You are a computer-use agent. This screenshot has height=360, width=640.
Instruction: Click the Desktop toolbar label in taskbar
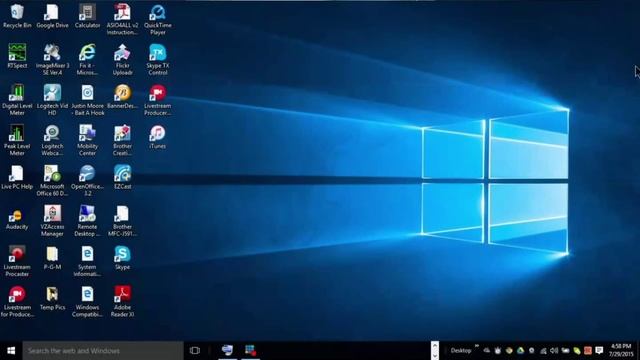point(461,351)
